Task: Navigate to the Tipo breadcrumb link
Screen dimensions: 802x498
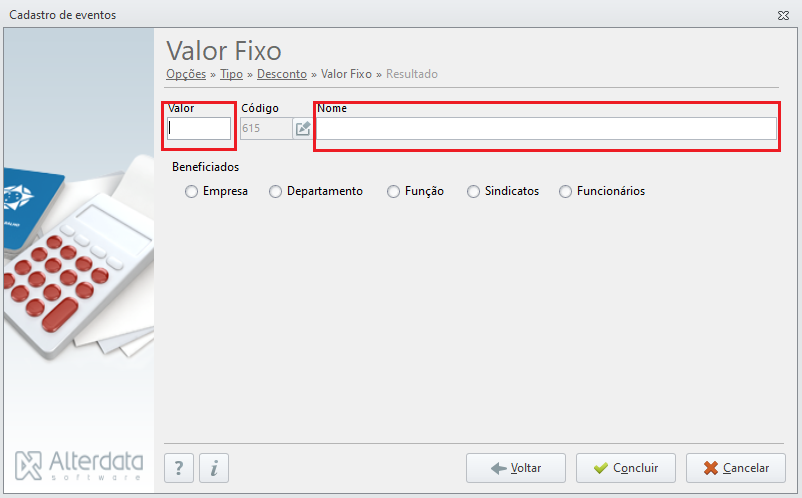Action: click(231, 74)
